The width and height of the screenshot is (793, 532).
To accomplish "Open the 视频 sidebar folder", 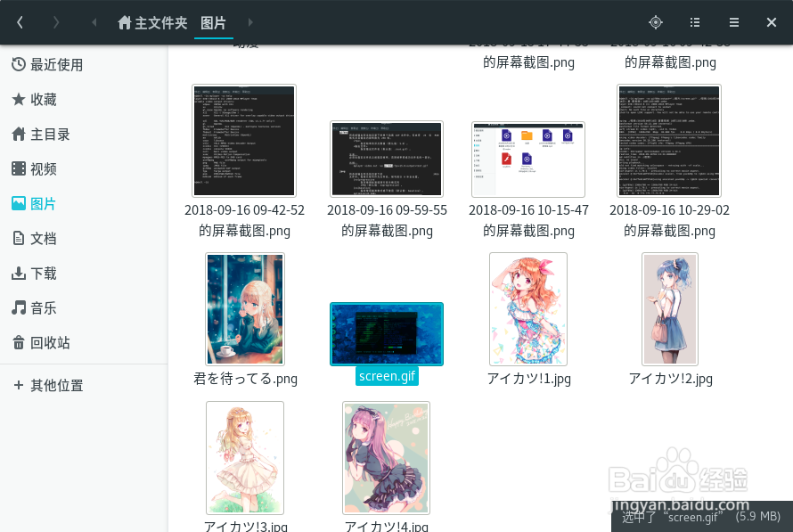I will (x=84, y=169).
